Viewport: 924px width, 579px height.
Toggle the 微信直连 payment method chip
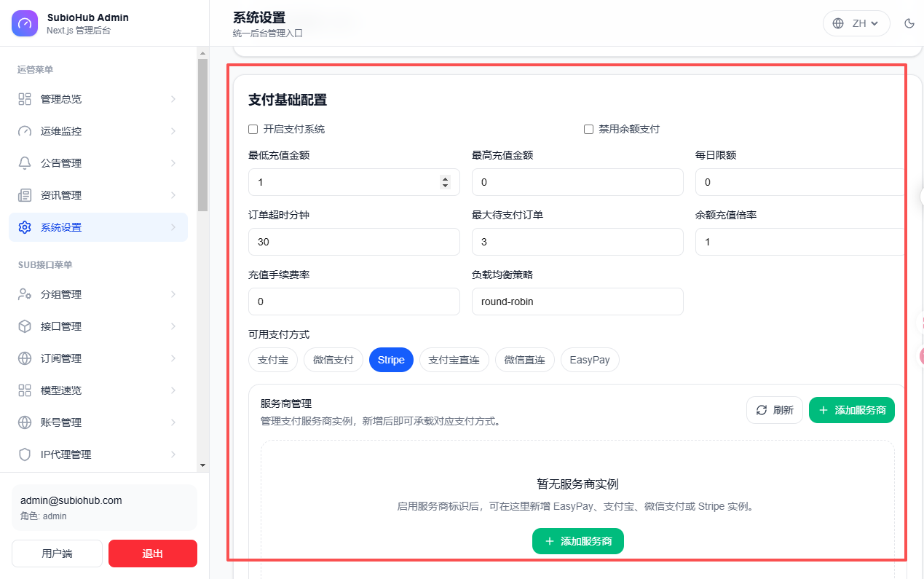[525, 360]
